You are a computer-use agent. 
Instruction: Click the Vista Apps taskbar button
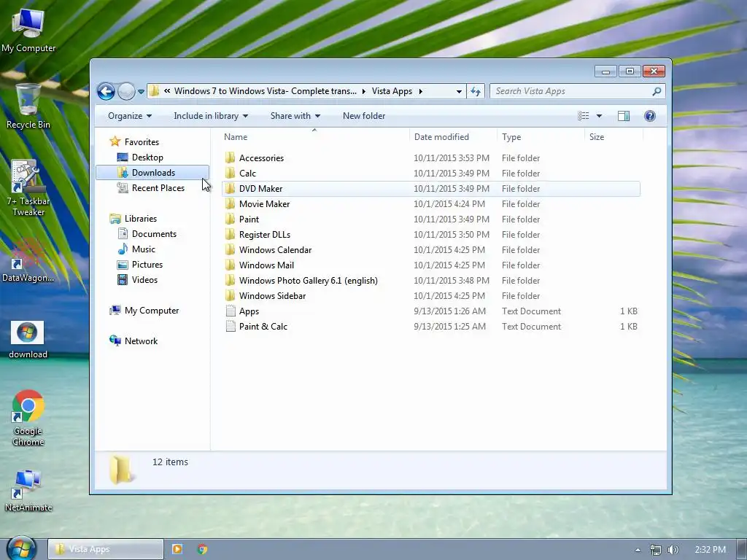coord(105,549)
